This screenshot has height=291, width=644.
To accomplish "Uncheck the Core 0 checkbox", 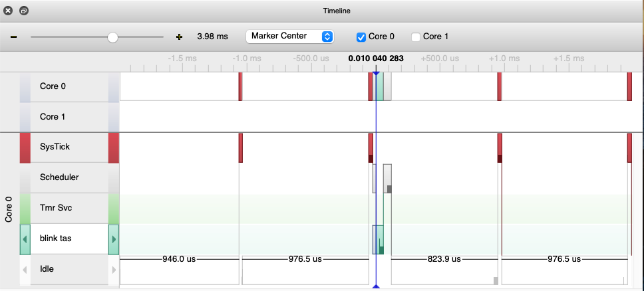I will [x=361, y=37].
